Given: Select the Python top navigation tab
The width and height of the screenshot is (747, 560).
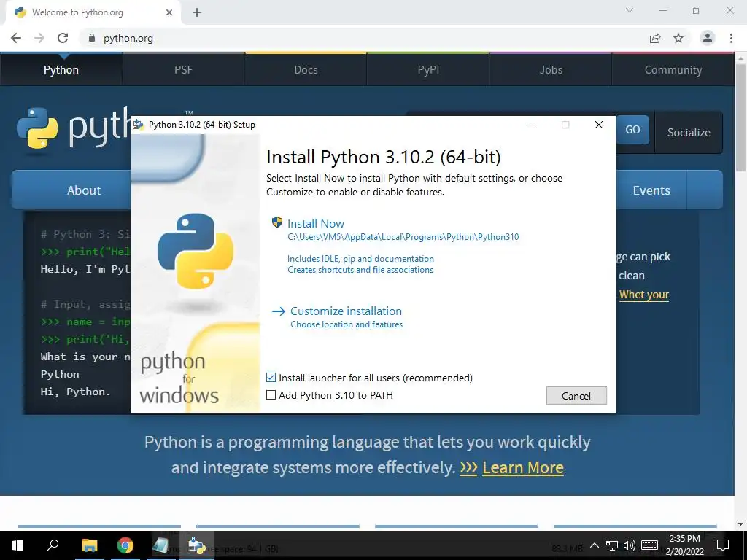Looking at the screenshot, I should [61, 69].
